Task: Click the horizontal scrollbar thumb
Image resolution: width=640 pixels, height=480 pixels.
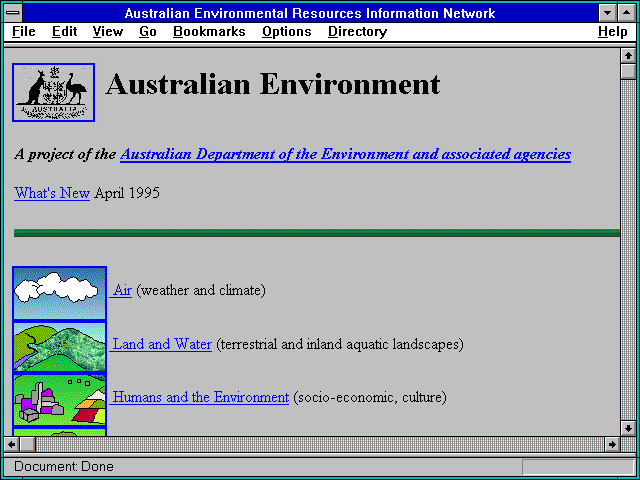Action: 27,444
